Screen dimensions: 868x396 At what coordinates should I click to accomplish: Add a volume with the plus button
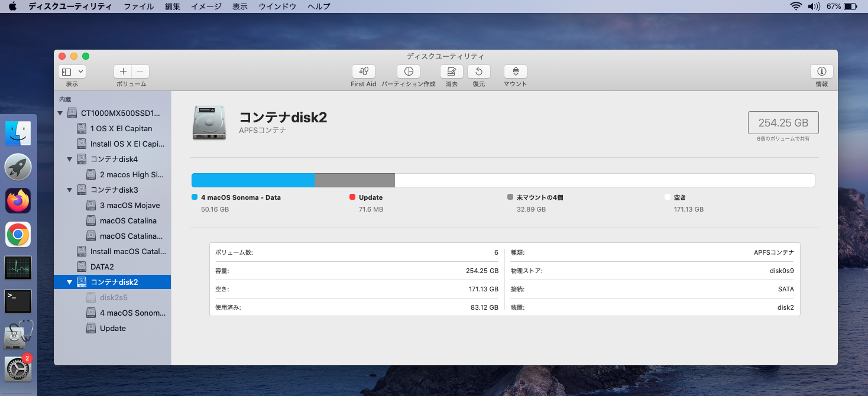pos(123,72)
